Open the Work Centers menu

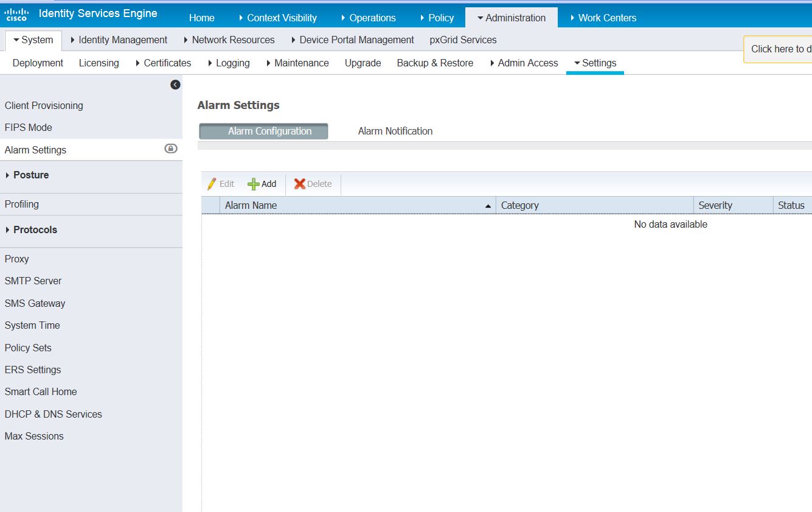pos(603,18)
